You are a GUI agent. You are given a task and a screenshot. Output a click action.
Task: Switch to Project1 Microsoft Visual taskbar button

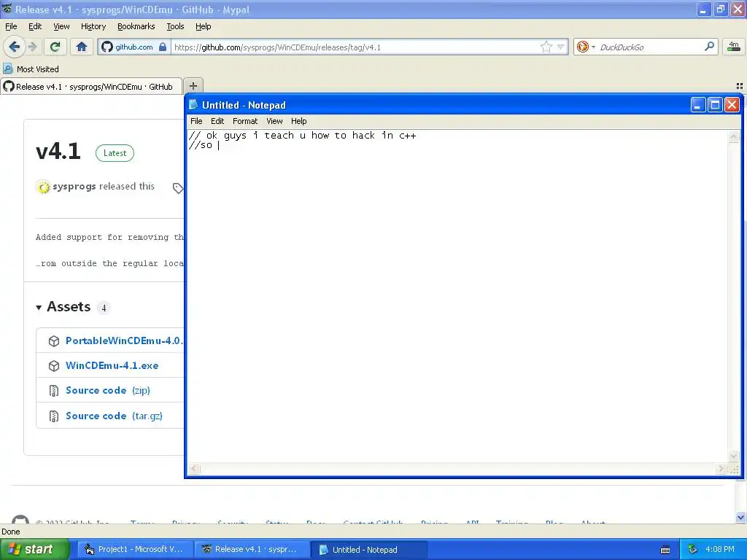point(135,549)
